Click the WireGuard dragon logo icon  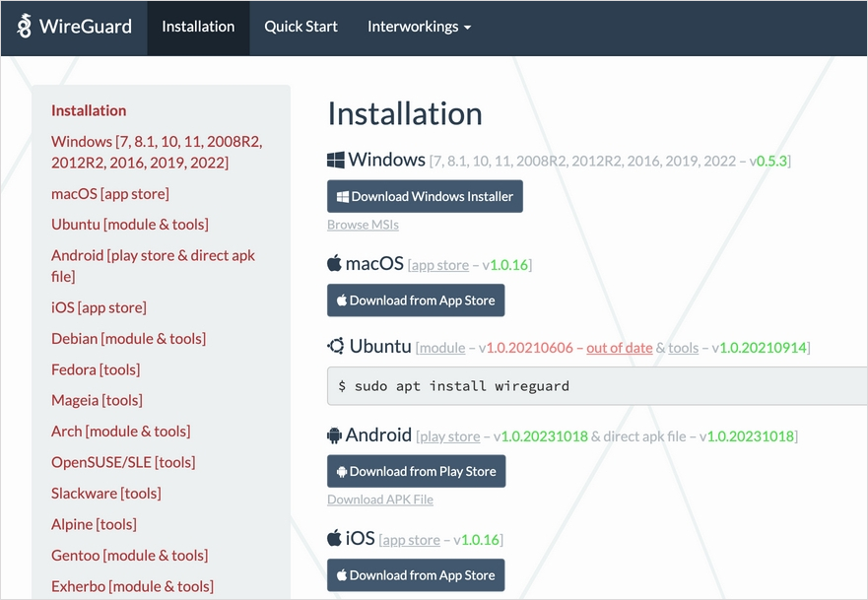[x=24, y=26]
